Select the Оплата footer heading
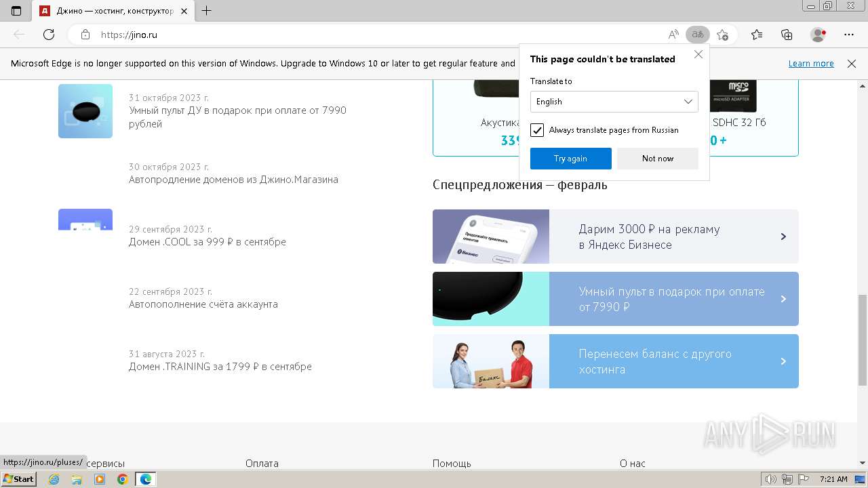The image size is (868, 488). [262, 464]
